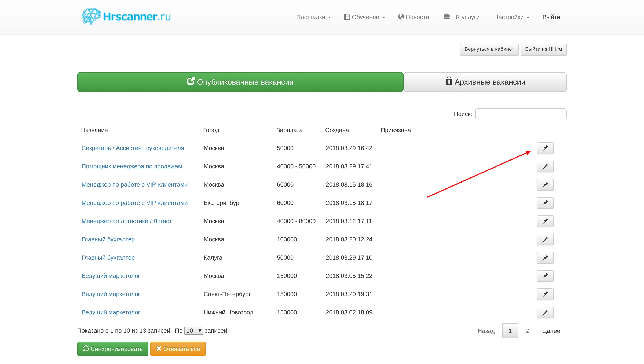Screen dimensions: 644x364
Task: Open the Менеджер по работе с VIP-клиентами vacancy link
Action: point(134,184)
